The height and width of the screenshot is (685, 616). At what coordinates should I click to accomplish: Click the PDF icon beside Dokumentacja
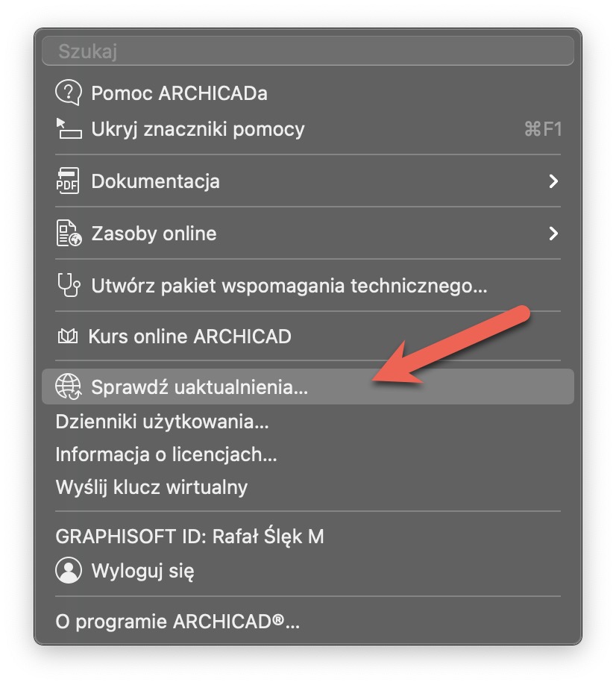(x=68, y=181)
